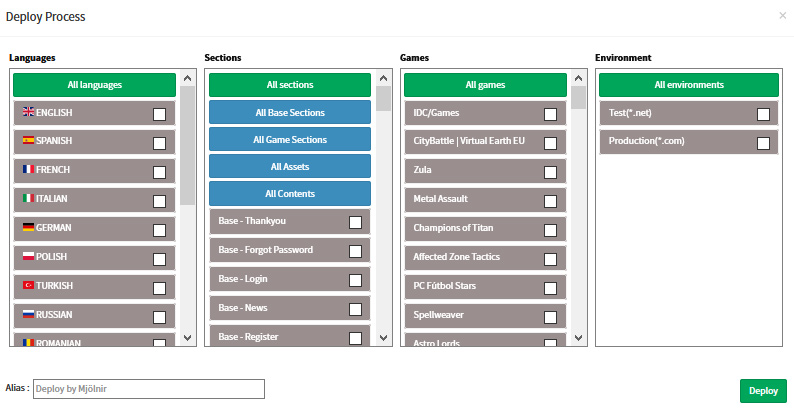Enable the Base - Login section checkbox

tap(355, 280)
